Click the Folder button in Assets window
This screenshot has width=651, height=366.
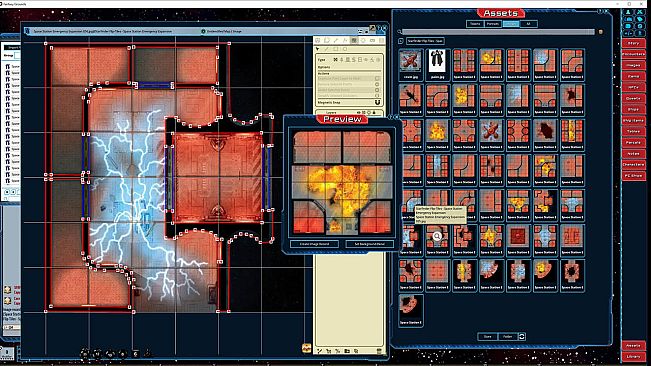pyautogui.click(x=507, y=337)
